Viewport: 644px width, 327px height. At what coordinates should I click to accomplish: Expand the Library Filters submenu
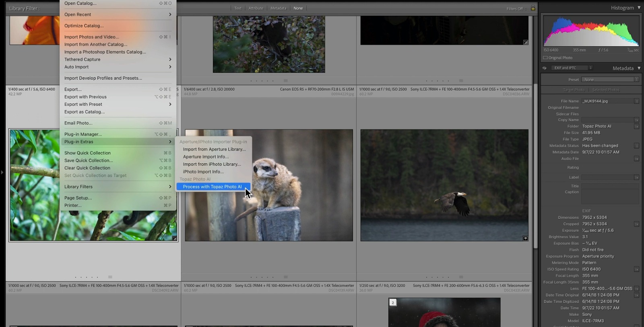tap(118, 187)
